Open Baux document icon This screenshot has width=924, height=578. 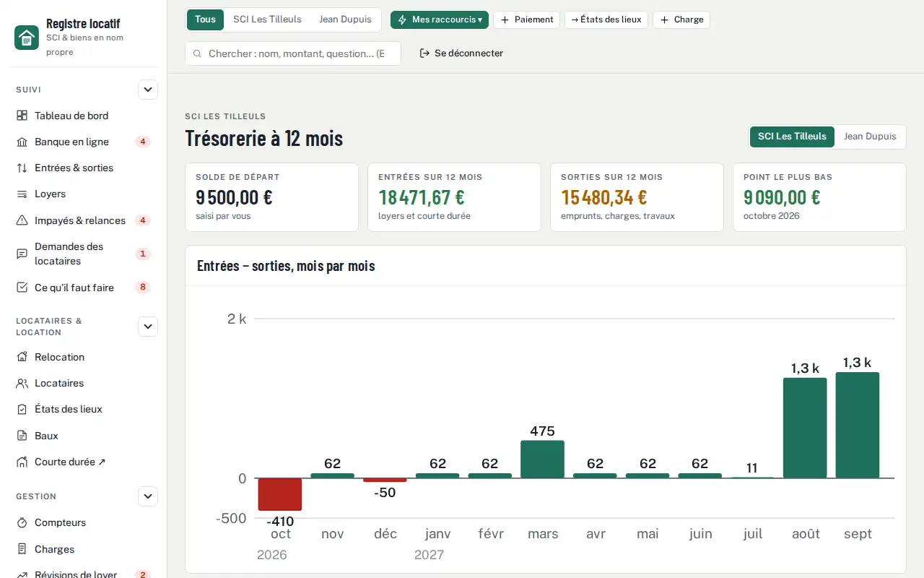coord(22,436)
